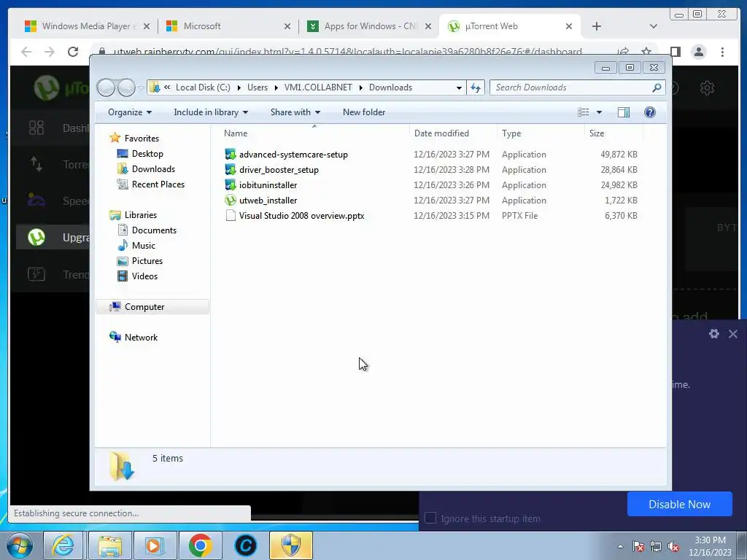
Task: Open the blue C application on taskbar
Action: pyautogui.click(x=246, y=545)
